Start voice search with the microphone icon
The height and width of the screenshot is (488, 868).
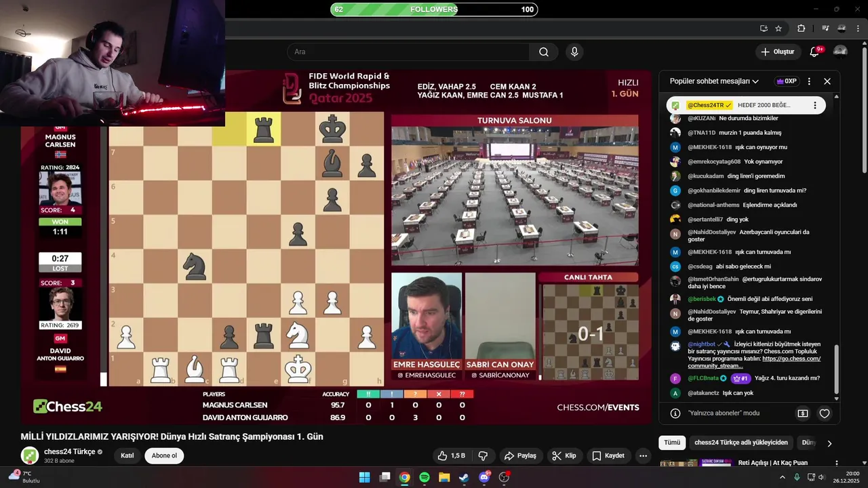click(574, 52)
